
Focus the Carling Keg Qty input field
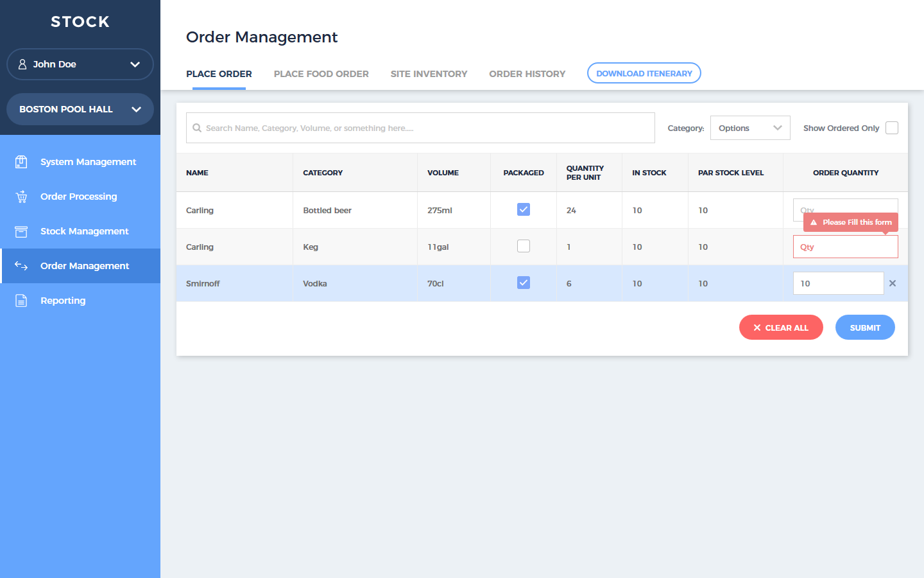pos(845,247)
